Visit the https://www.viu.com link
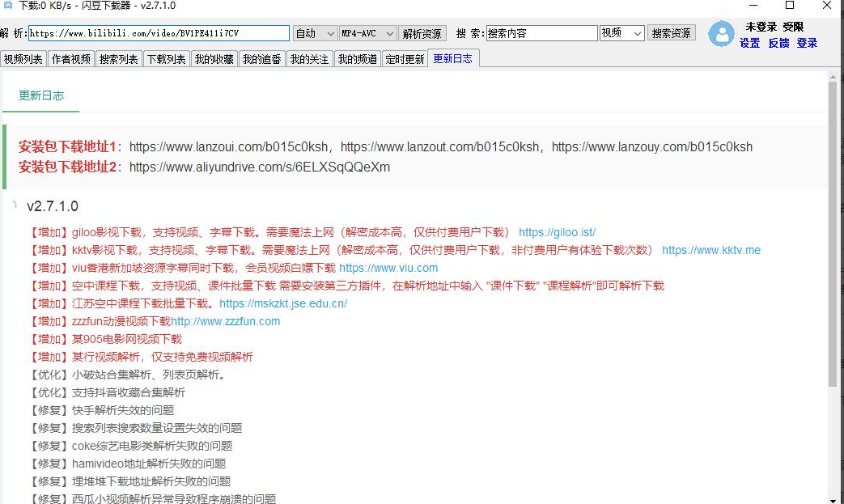This screenshot has width=844, height=504. (388, 268)
